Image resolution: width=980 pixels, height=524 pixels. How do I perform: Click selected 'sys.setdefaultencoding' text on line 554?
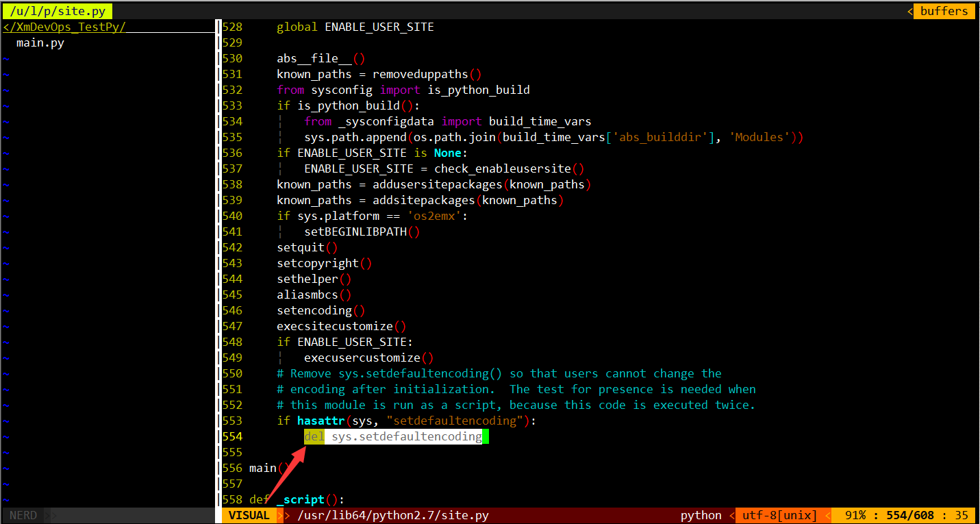[407, 436]
